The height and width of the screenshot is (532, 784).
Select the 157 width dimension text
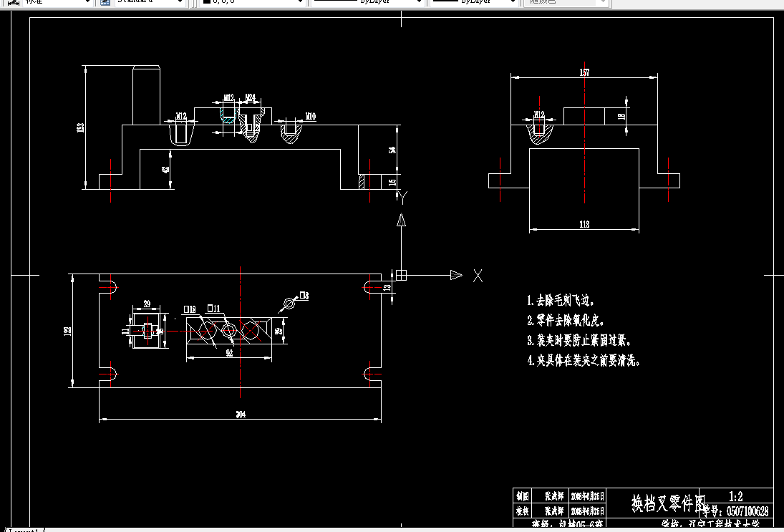pos(584,72)
